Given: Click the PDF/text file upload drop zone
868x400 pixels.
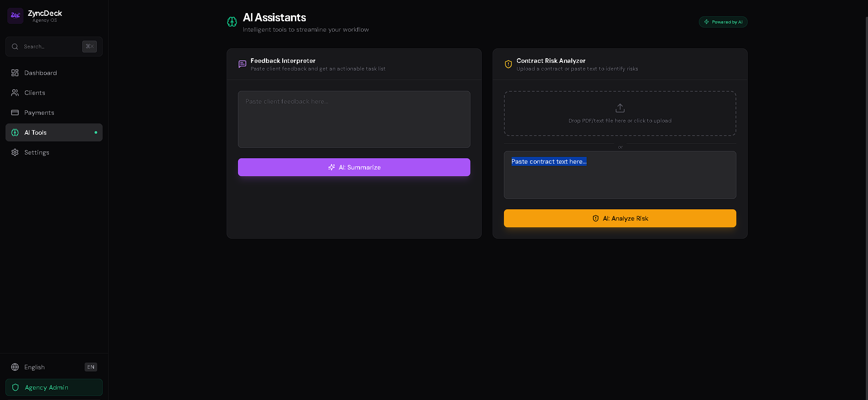Looking at the screenshot, I should [620, 113].
